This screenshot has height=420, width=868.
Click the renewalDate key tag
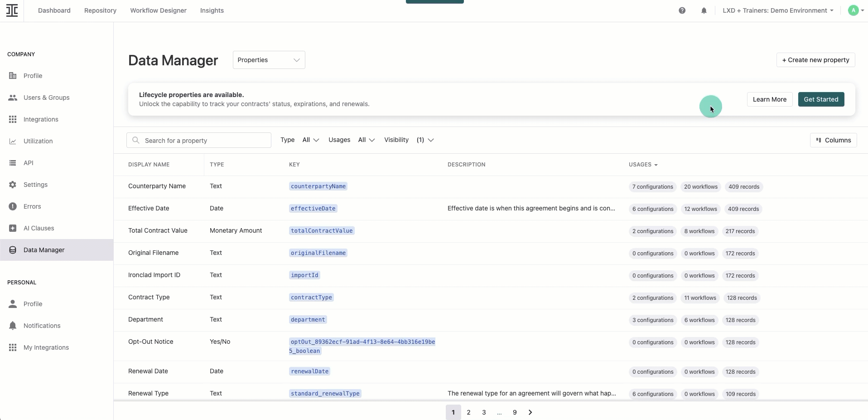tap(309, 371)
